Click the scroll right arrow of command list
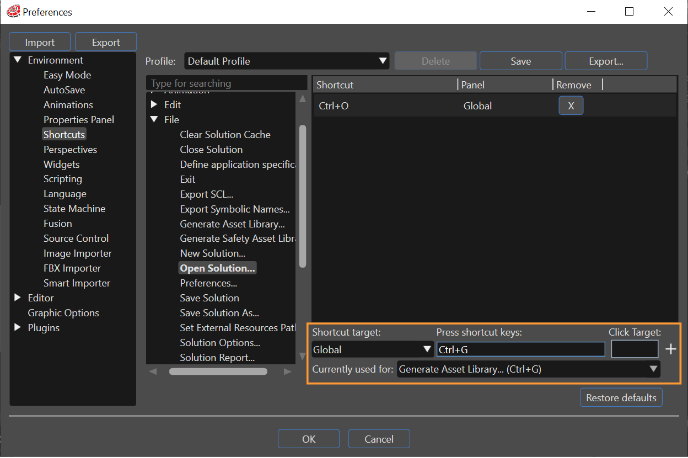This screenshot has width=688, height=458. [x=287, y=372]
